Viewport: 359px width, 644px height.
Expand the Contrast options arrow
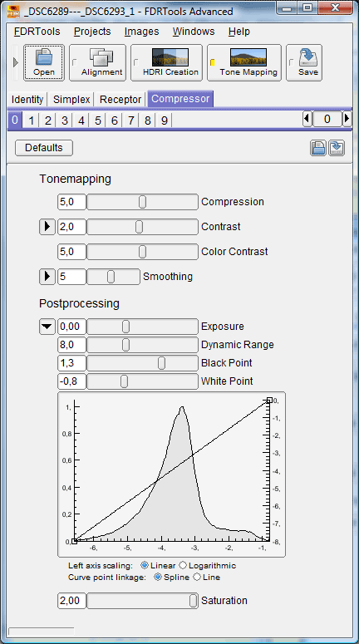pos(47,227)
